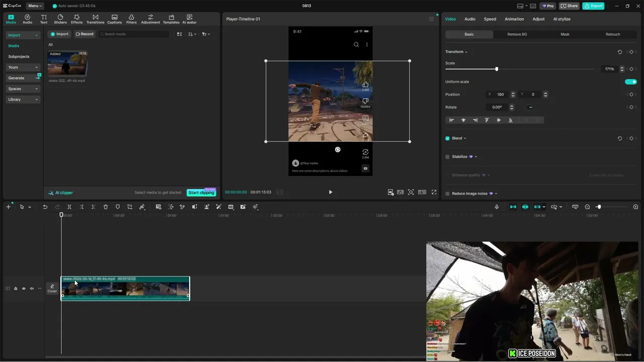Mute the video track audio
The image size is (644, 362).
32,289
